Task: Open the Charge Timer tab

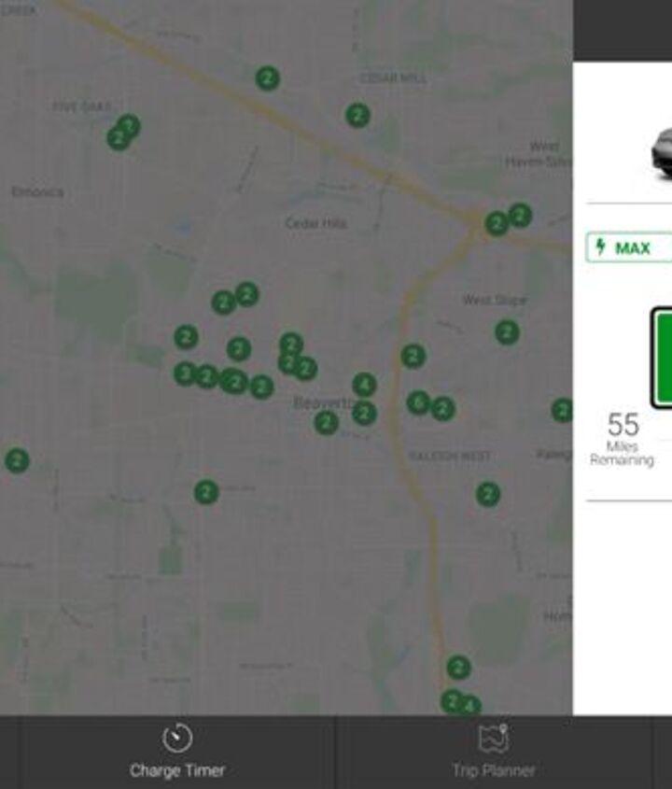Action: (177, 753)
